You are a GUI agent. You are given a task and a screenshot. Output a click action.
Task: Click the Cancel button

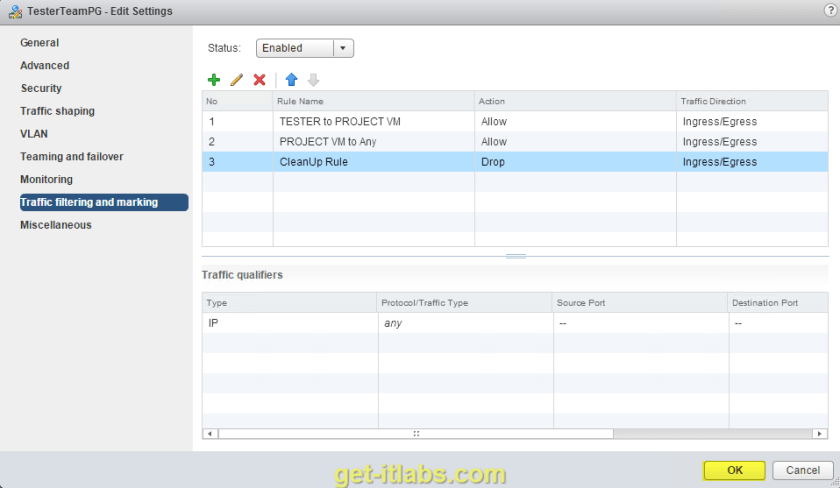tap(802, 470)
